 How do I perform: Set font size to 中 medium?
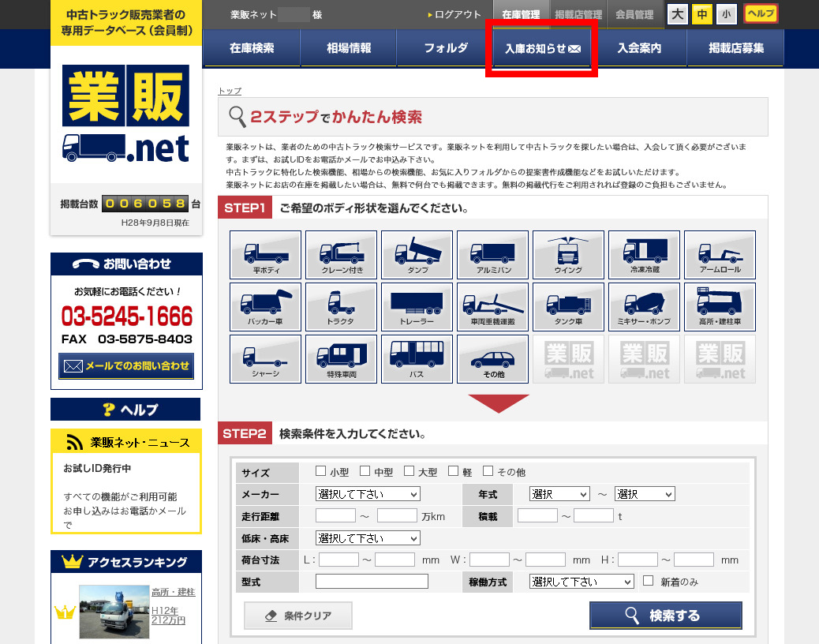702,14
